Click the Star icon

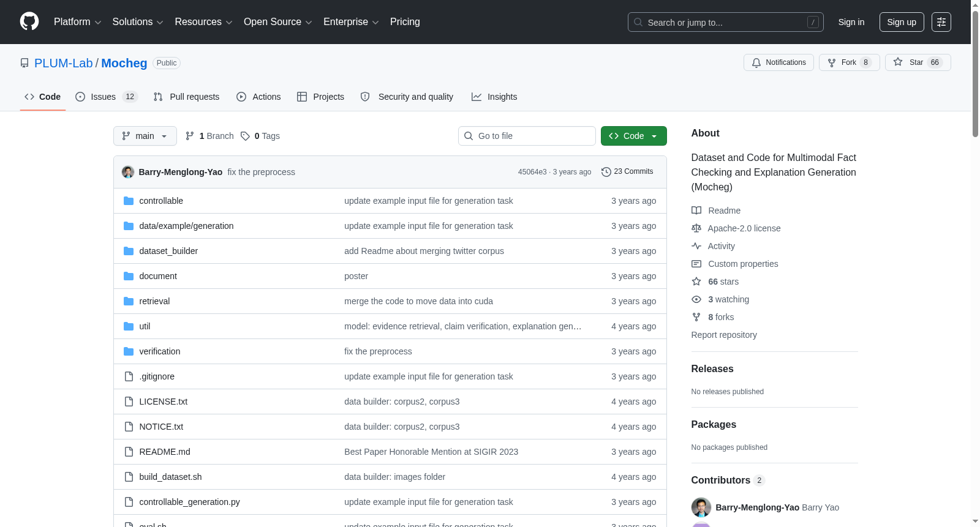tap(898, 62)
